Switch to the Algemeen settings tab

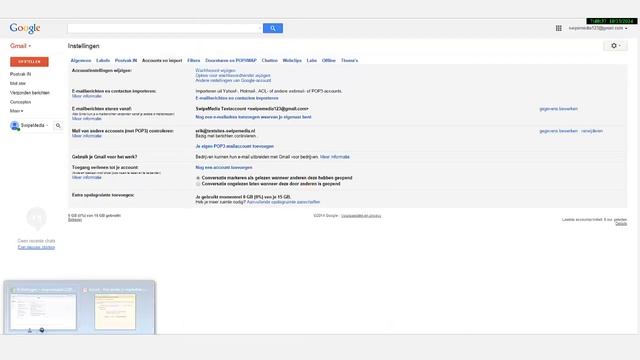point(81,60)
